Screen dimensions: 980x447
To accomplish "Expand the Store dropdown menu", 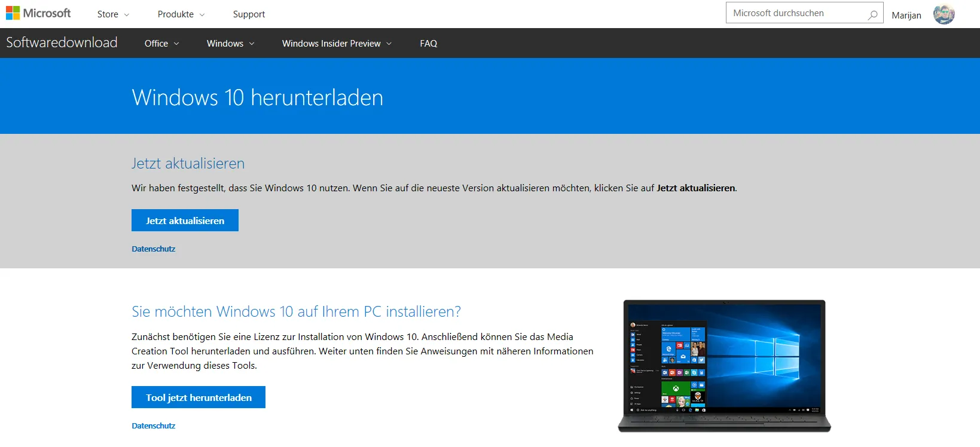I will tap(113, 14).
